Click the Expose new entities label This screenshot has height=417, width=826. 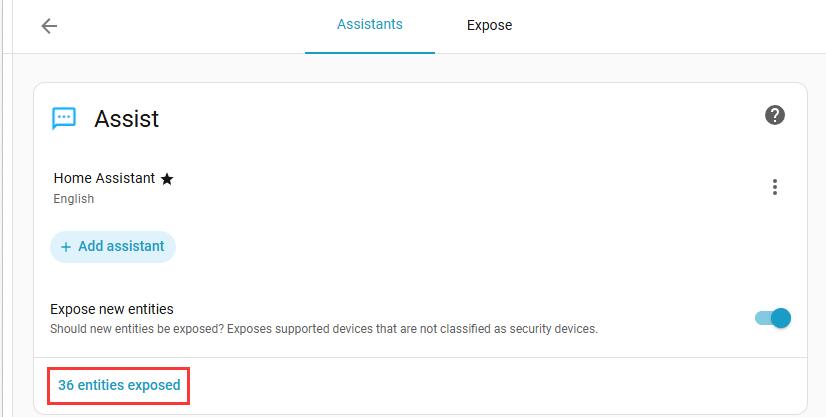click(112, 309)
